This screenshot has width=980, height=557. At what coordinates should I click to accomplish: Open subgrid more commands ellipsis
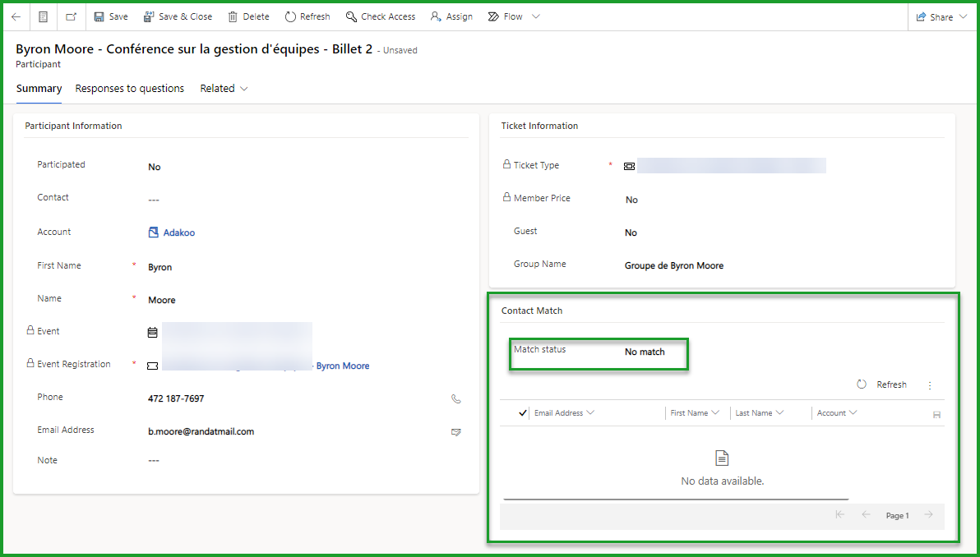click(x=930, y=385)
